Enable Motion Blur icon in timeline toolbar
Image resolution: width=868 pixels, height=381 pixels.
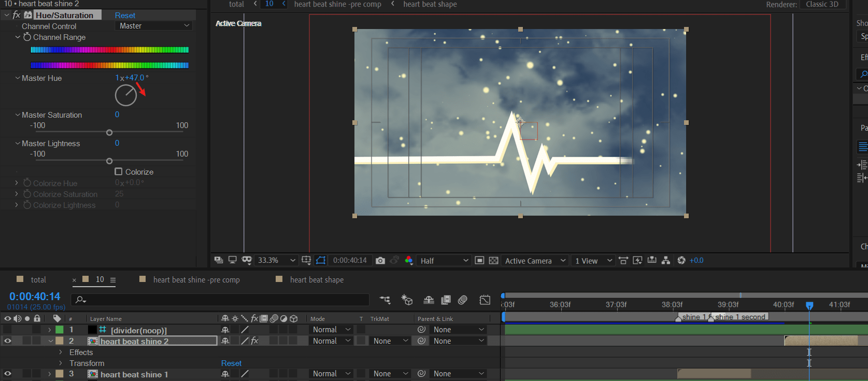(x=463, y=300)
